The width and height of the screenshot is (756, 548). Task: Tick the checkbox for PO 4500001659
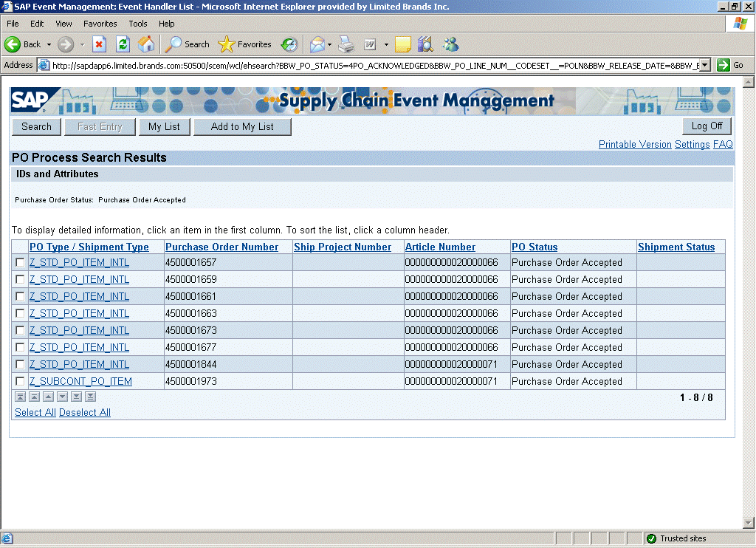pos(20,279)
